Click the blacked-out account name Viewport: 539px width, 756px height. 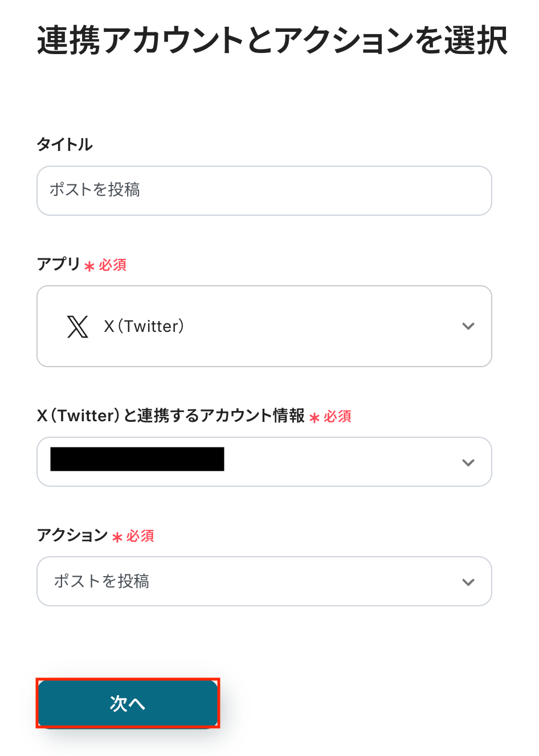[x=137, y=459]
